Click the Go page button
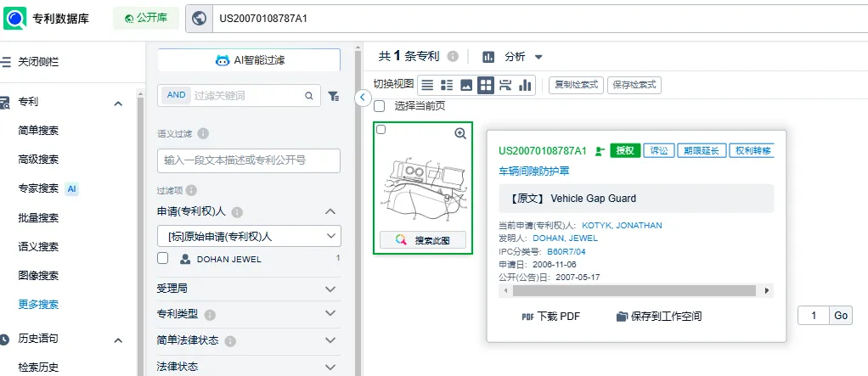868x376 pixels. [841, 316]
